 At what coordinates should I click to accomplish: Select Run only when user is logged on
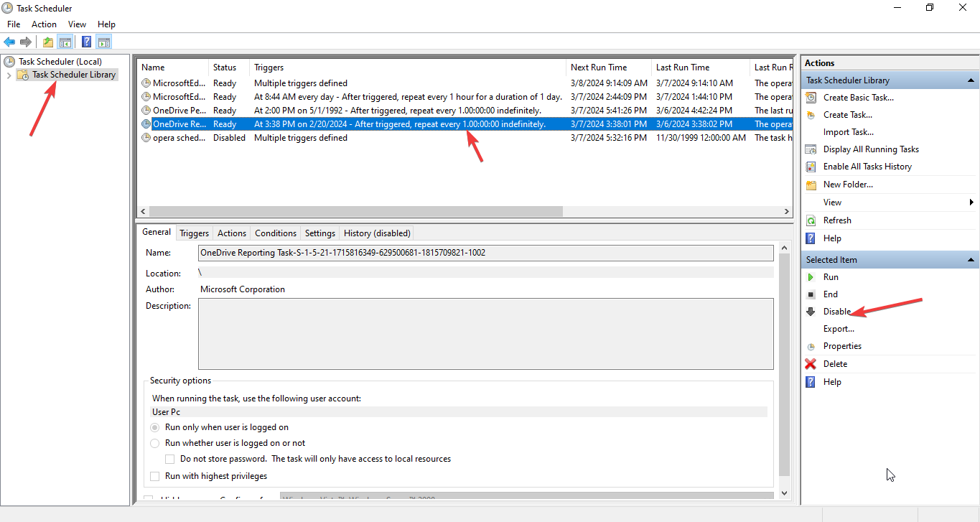click(154, 427)
